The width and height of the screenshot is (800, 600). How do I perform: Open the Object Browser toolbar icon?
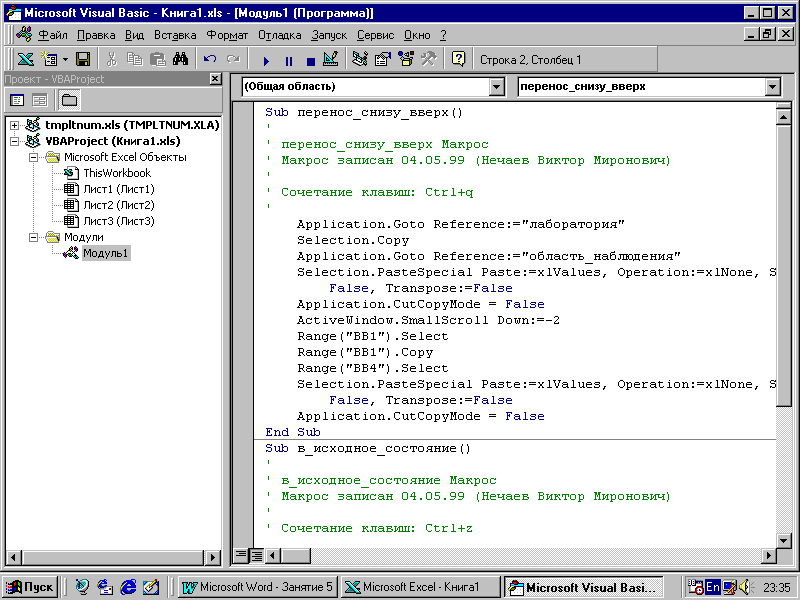[406, 59]
